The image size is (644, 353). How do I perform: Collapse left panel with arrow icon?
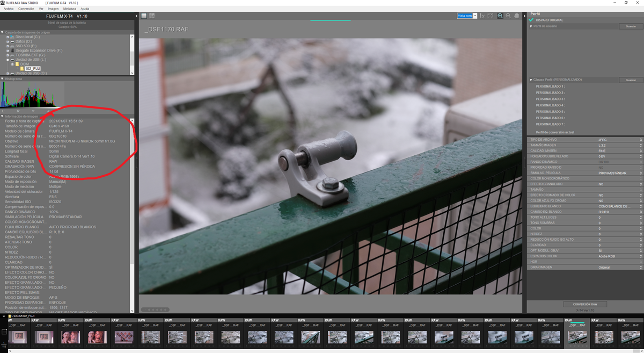click(136, 16)
